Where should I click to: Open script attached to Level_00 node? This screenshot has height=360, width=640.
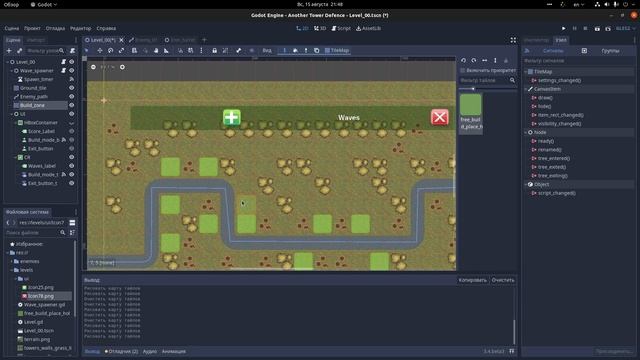[64, 62]
